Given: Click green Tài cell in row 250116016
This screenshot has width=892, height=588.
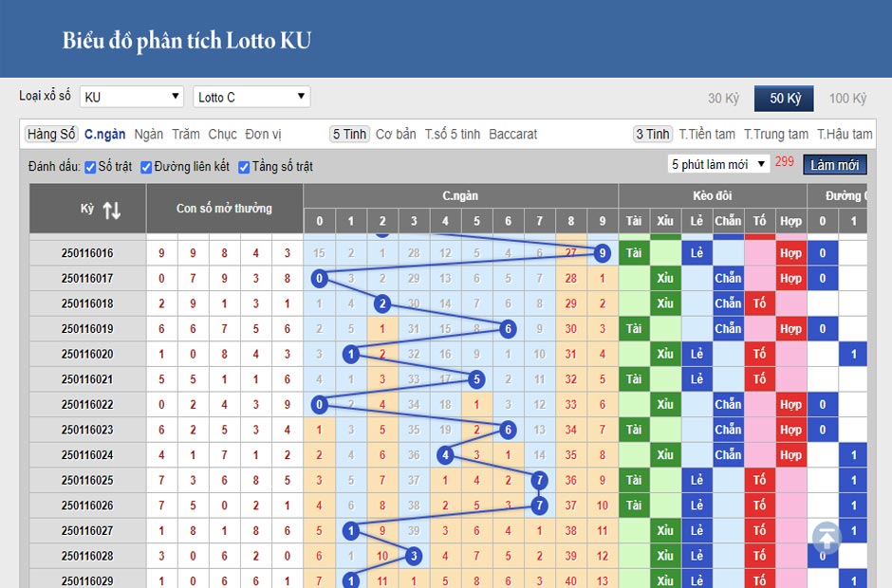Looking at the screenshot, I should (x=634, y=253).
